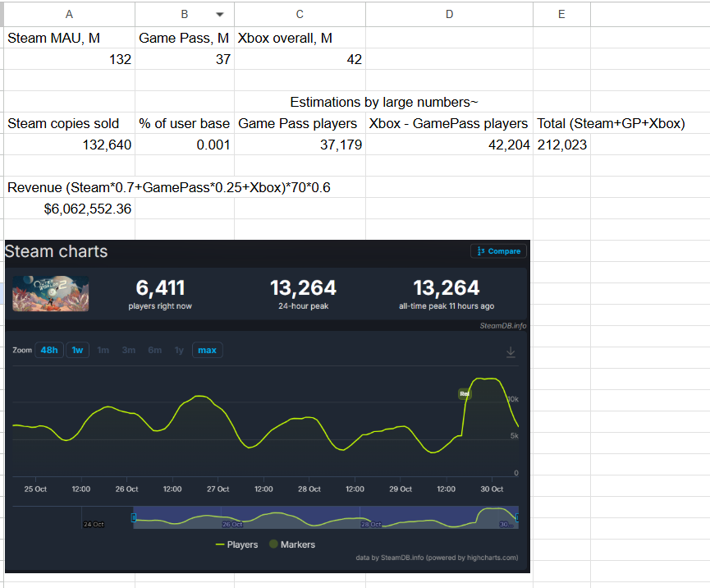Set chart zoom to 48h

coord(49,350)
